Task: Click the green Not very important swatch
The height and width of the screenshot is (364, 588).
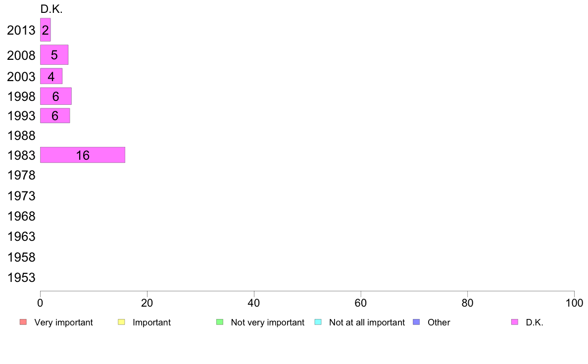Action: coord(220,322)
